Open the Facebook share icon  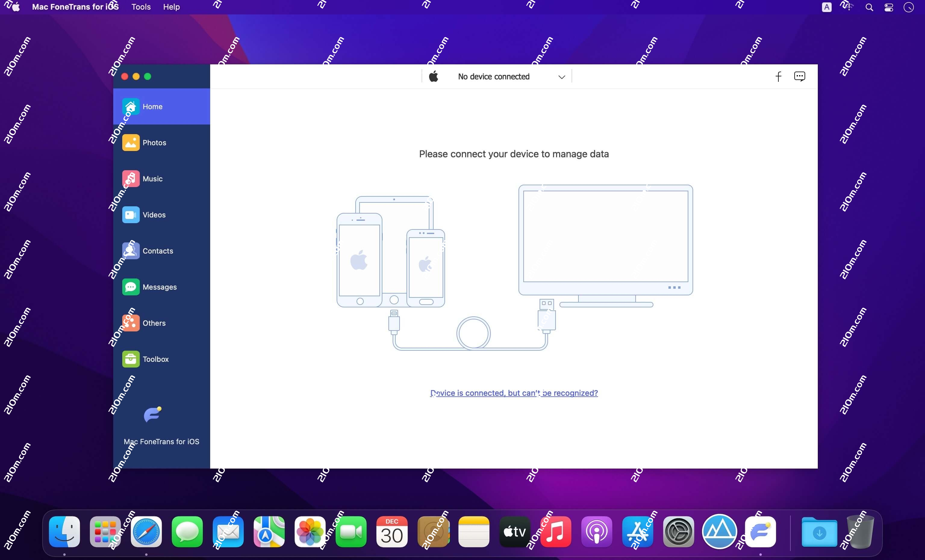(x=778, y=76)
